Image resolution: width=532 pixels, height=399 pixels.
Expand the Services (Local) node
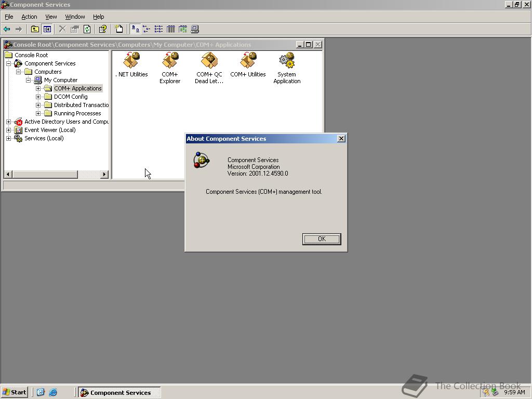pyautogui.click(x=9, y=138)
